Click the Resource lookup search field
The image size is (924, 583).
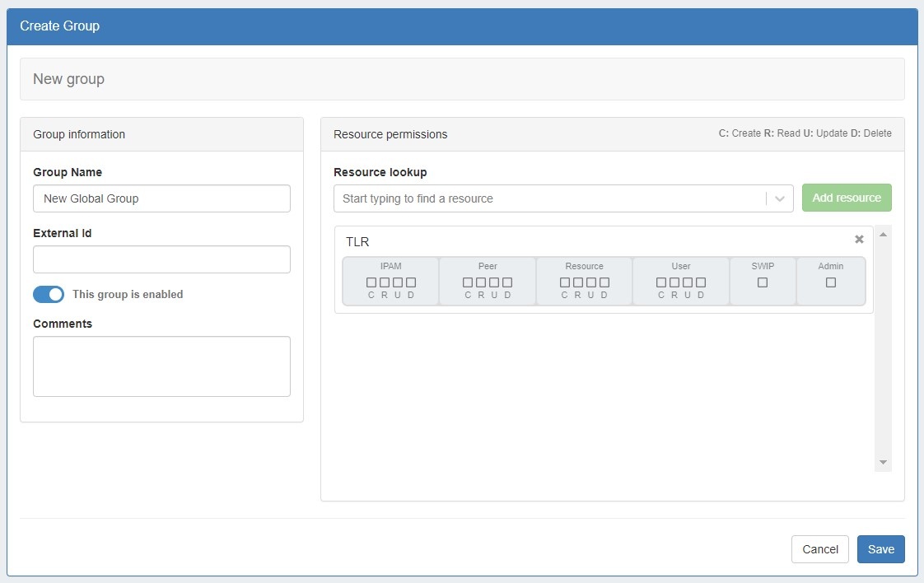[x=548, y=198]
